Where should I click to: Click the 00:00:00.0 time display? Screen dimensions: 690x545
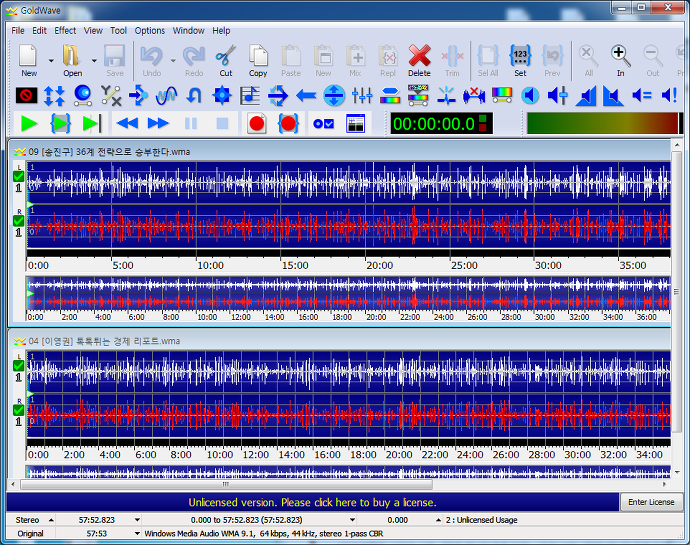[x=441, y=124]
